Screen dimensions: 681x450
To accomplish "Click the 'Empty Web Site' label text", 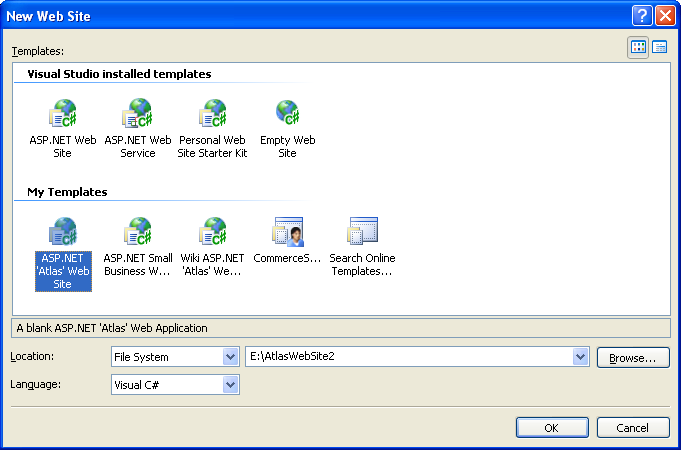I will pos(288,147).
